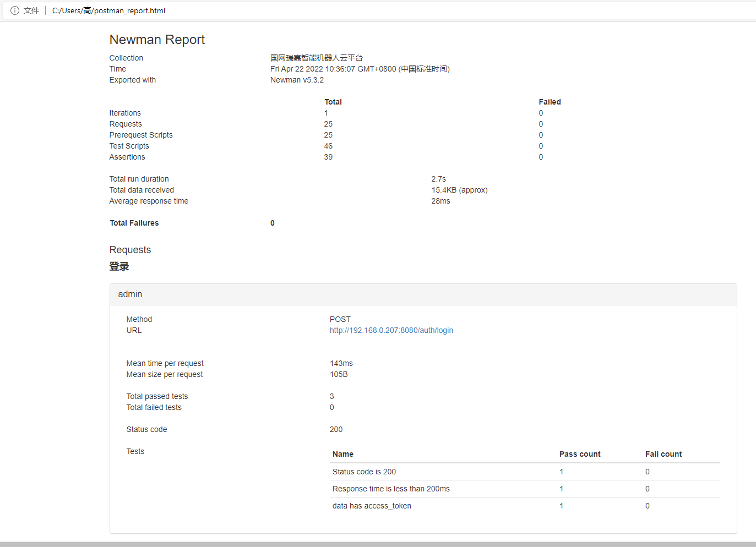Click the POST method value
Viewport: 756px width, 547px height.
[340, 319]
